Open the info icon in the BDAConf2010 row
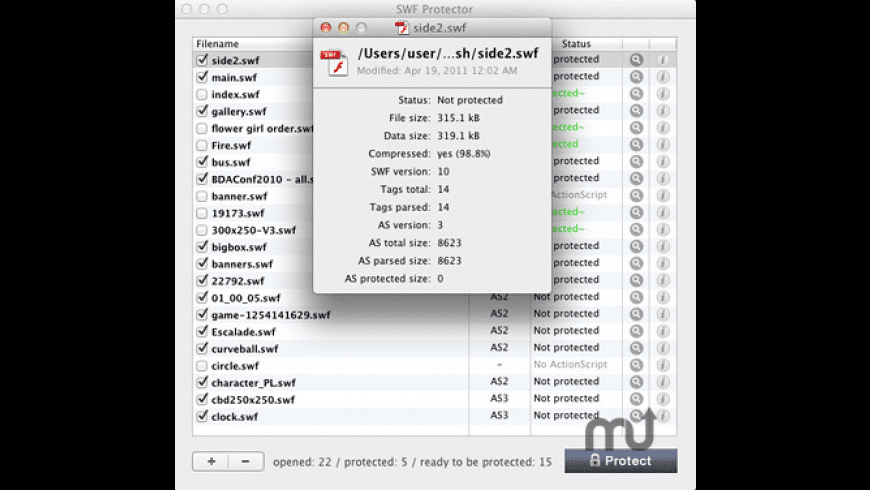Image resolution: width=870 pixels, height=490 pixels. click(x=662, y=178)
